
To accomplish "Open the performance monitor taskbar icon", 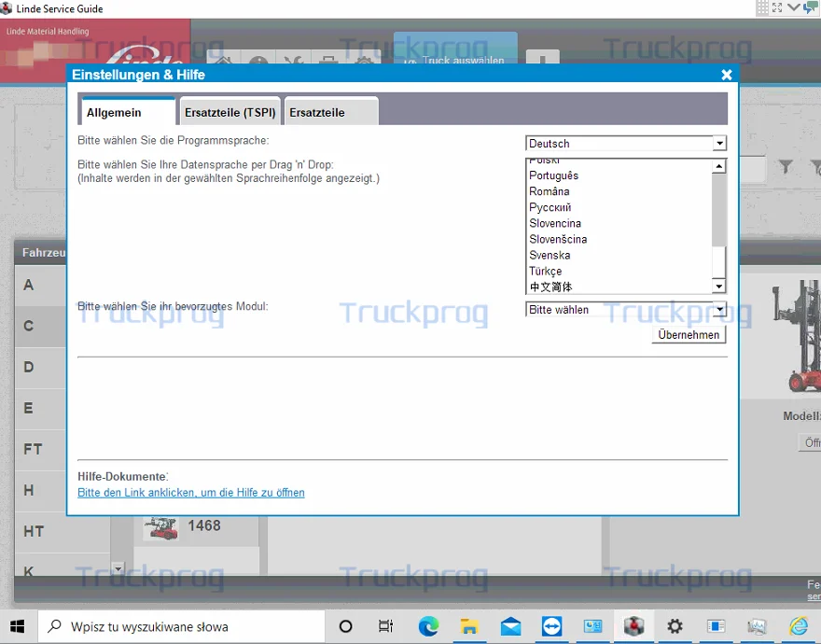I will pyautogui.click(x=758, y=626).
